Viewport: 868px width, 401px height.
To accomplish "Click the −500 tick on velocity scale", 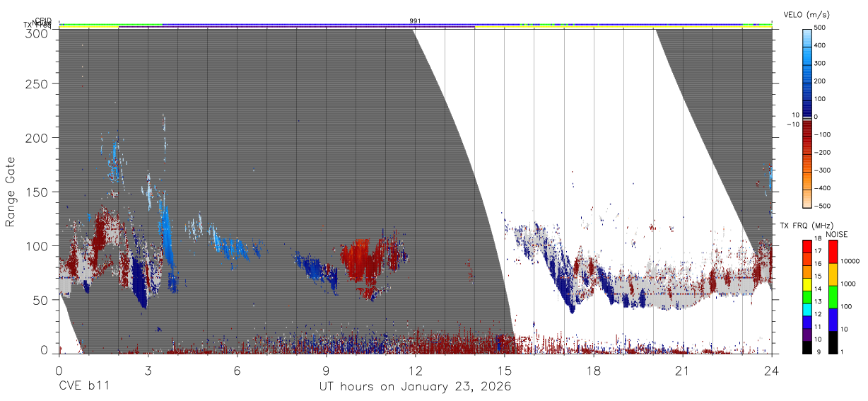I will tap(821, 207).
